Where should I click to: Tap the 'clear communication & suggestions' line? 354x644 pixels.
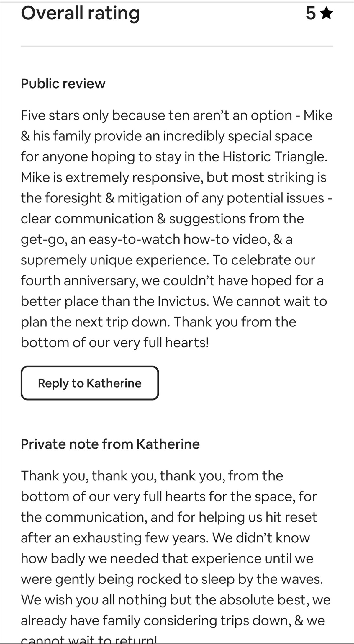click(x=162, y=219)
